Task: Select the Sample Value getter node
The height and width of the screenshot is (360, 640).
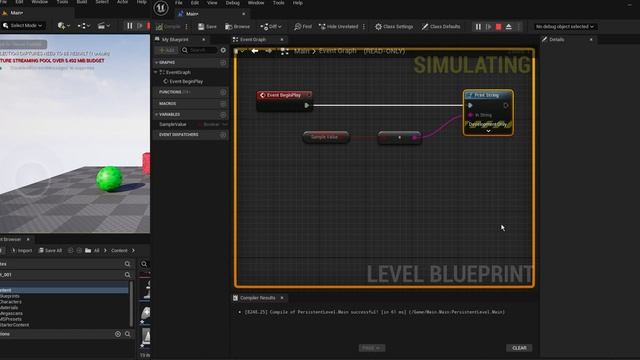Action: tap(326, 137)
